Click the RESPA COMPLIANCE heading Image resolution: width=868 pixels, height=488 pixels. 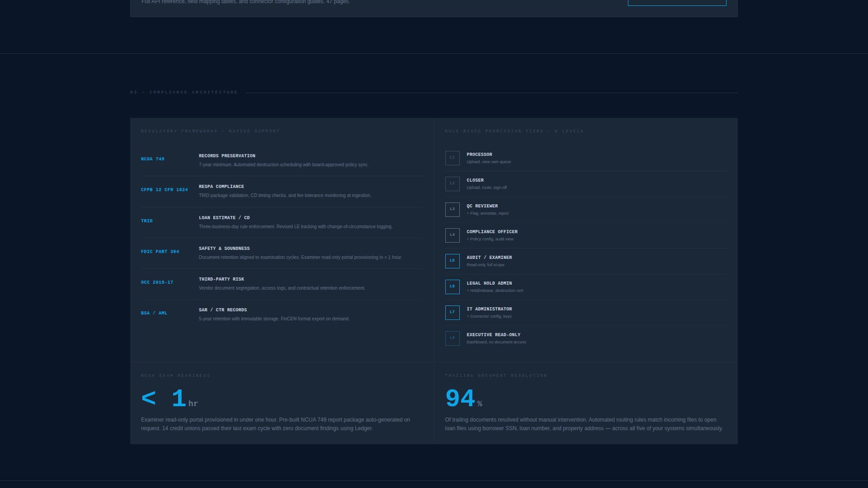pyautogui.click(x=221, y=187)
